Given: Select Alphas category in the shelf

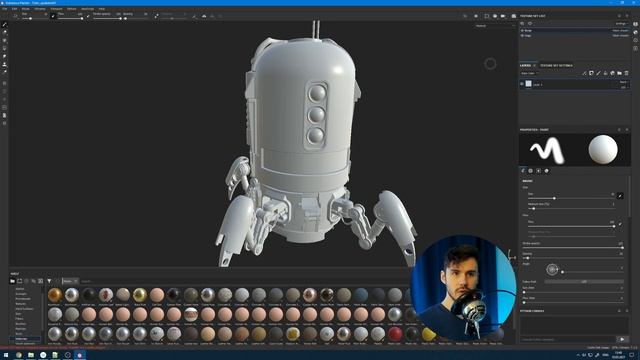Looking at the screenshot, I should tap(20, 289).
